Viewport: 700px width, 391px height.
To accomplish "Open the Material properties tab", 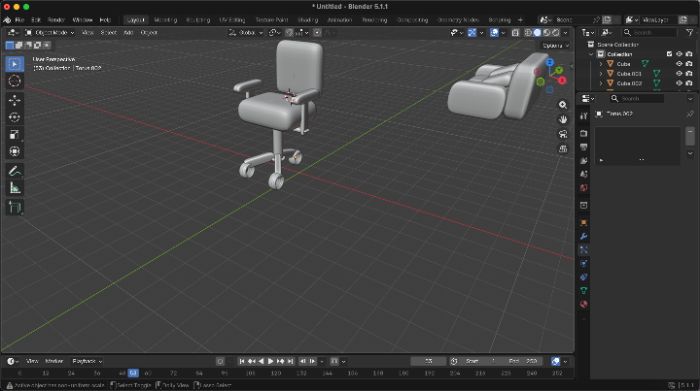I will pyautogui.click(x=583, y=304).
